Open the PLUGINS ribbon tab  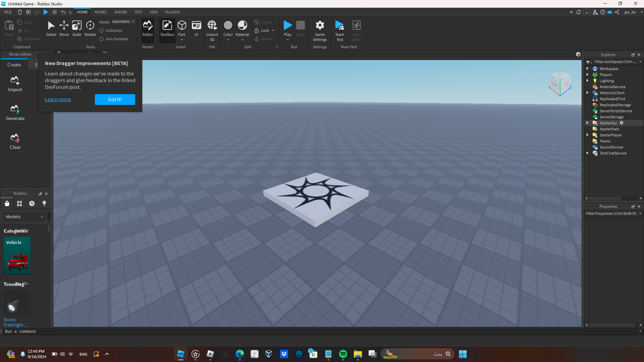point(172,12)
